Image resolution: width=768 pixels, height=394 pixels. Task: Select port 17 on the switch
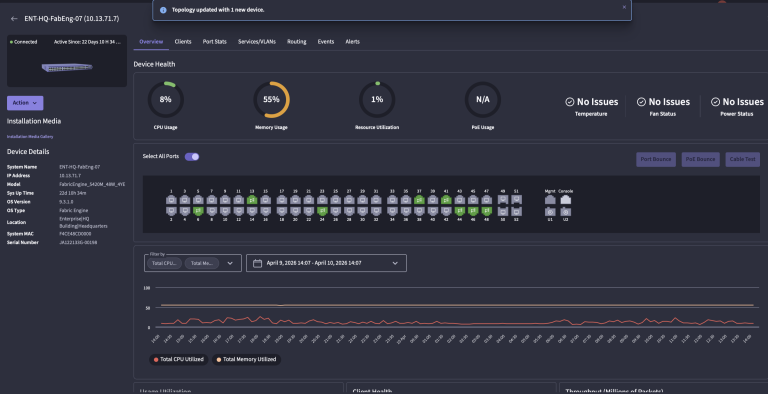coord(282,200)
